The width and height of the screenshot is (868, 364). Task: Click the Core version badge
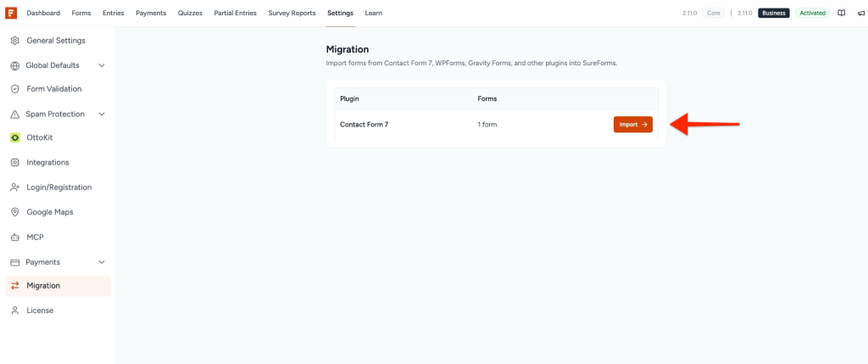click(714, 13)
